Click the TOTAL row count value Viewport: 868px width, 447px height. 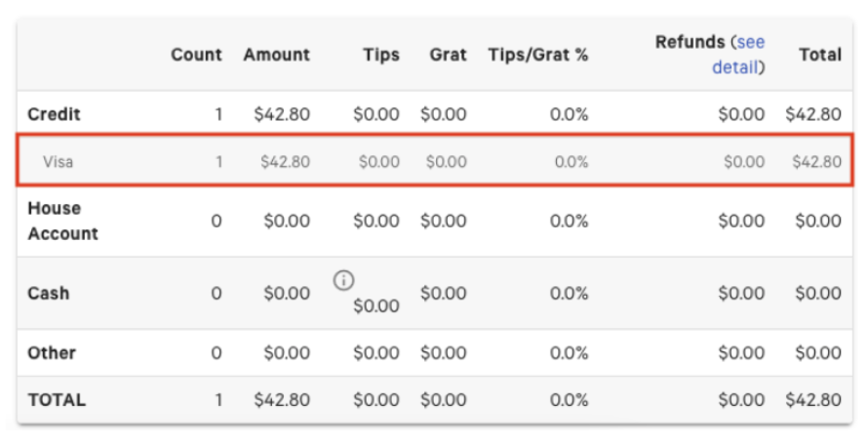[x=218, y=399]
